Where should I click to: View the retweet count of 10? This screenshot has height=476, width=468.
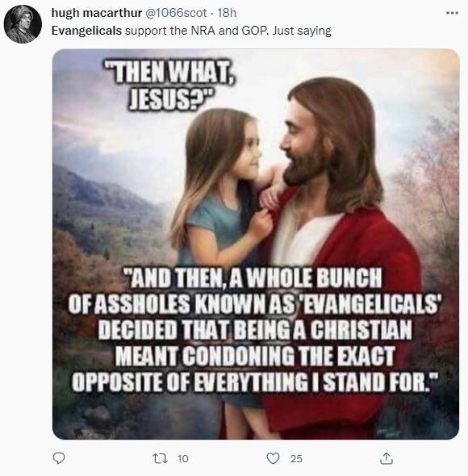click(x=183, y=459)
